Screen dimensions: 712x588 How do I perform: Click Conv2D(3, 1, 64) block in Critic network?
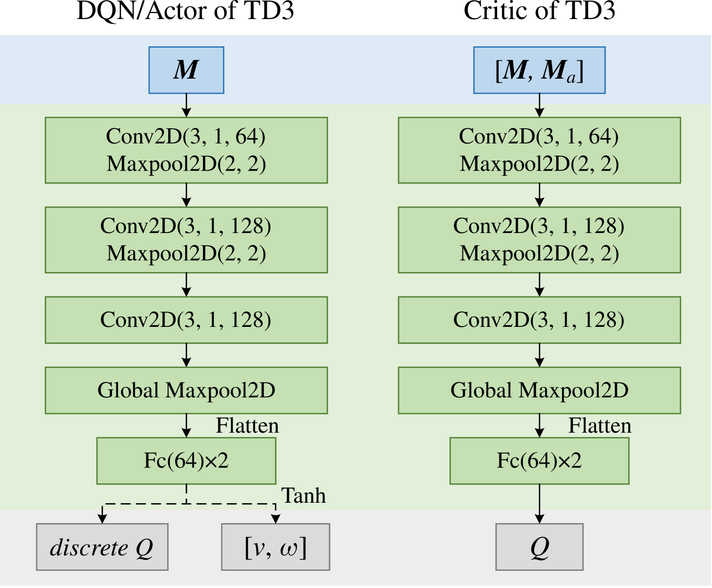539,150
